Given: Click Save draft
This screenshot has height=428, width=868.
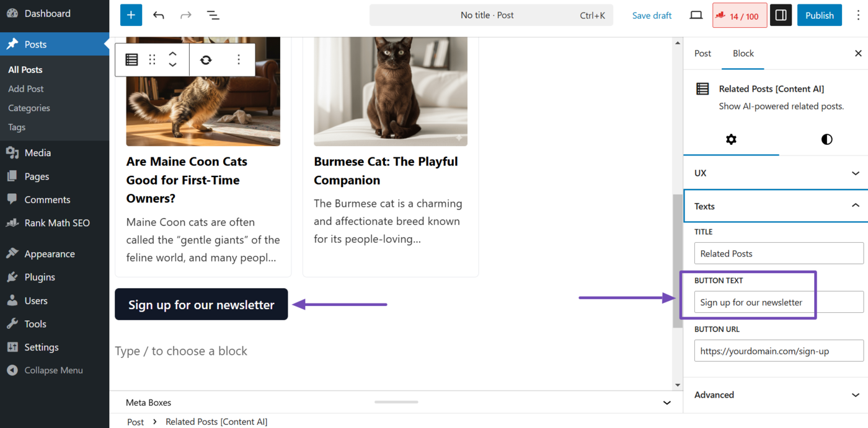Looking at the screenshot, I should click(x=652, y=15).
